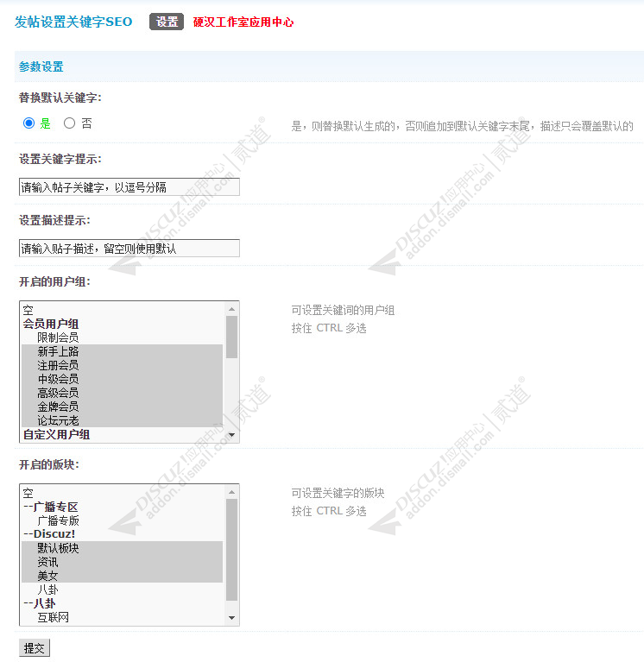
Task: Select 美女 board
Action: [122, 576]
